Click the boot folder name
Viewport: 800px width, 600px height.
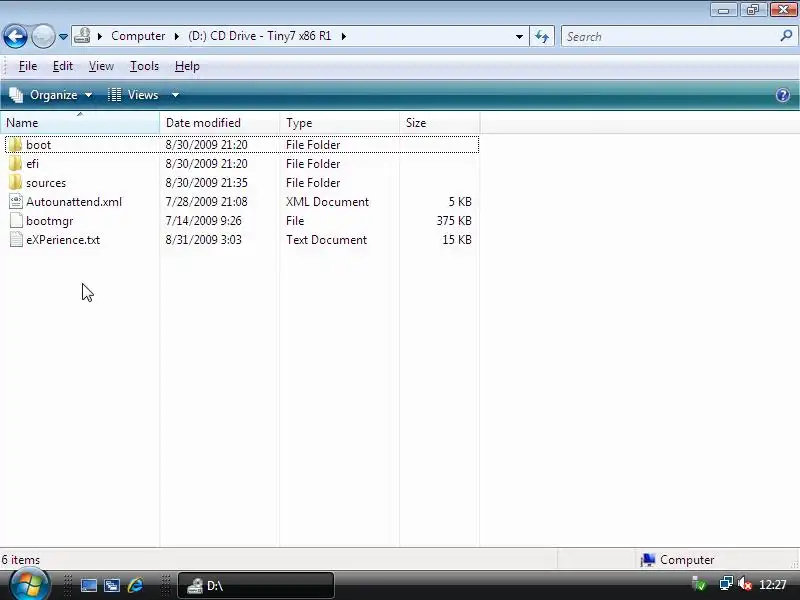[38, 145]
